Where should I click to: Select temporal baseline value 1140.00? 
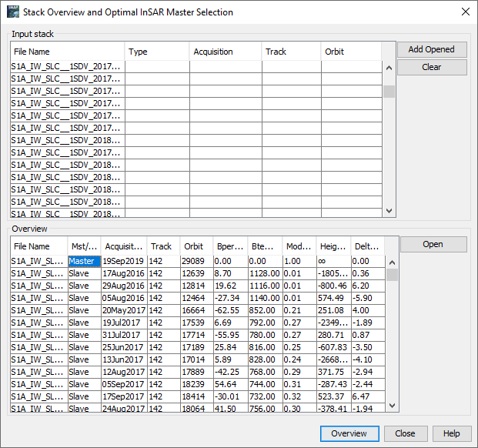click(266, 298)
